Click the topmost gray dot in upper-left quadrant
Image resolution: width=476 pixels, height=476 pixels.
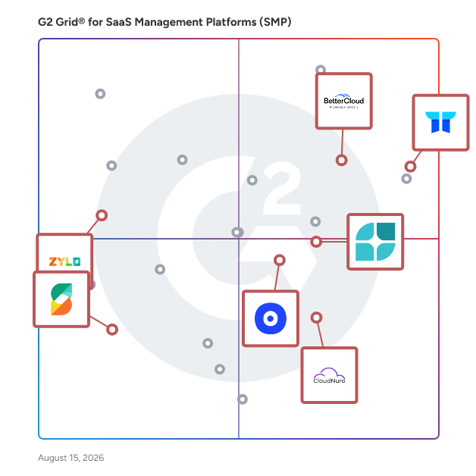100,94
